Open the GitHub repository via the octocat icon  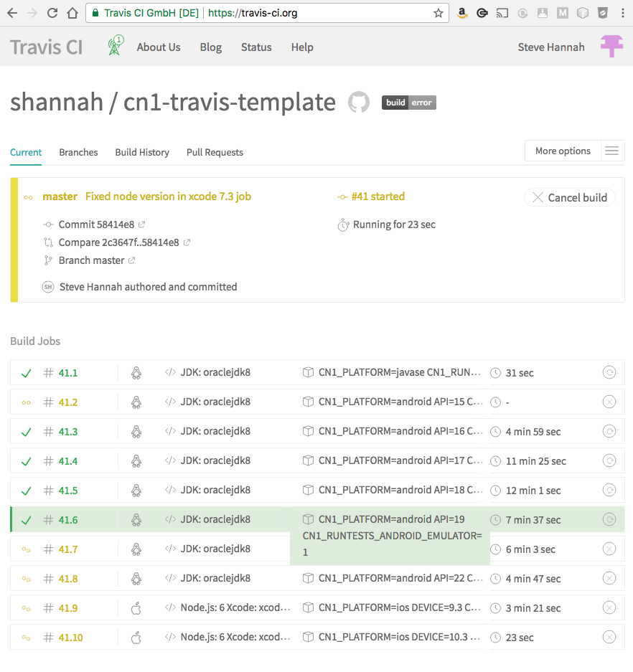[357, 102]
